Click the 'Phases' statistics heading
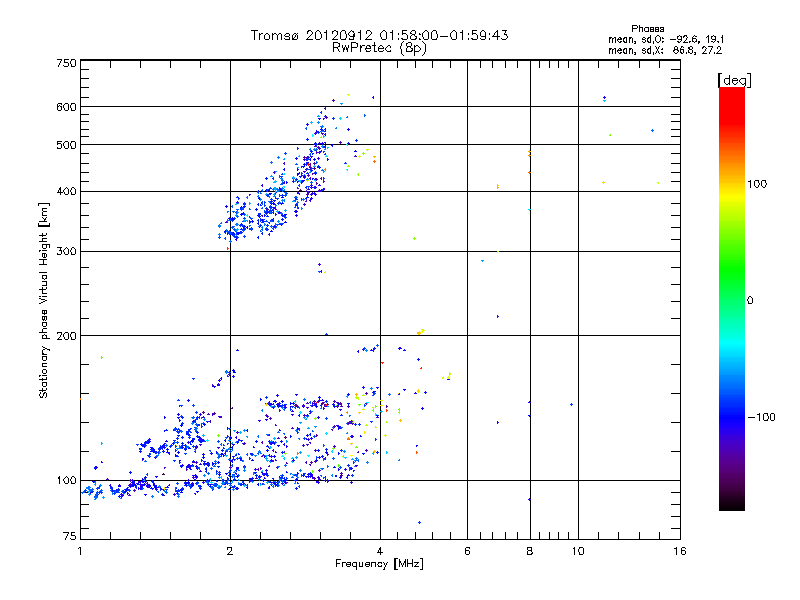Screen dimensions: 800x600 (647, 29)
